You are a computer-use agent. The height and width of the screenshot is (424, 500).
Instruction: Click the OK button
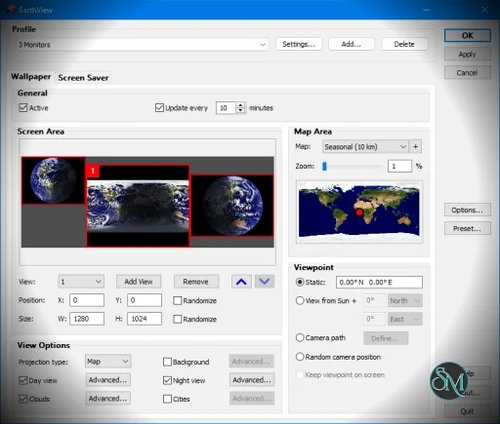pos(467,36)
